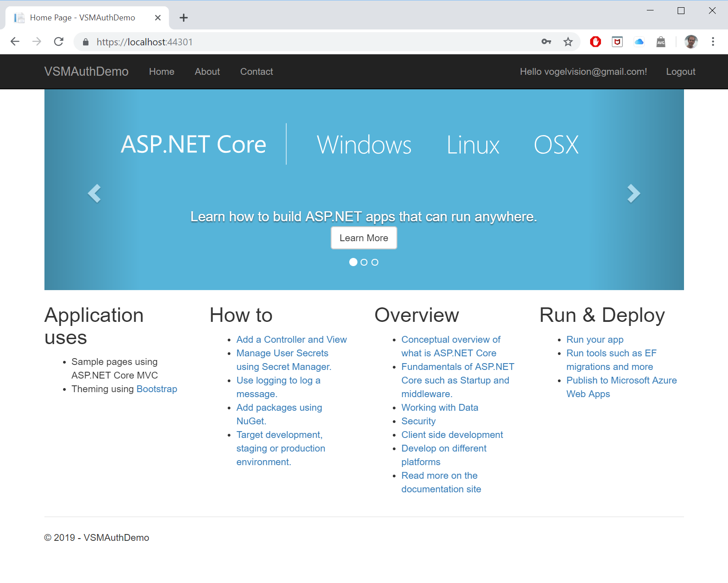
Task: Open the About page in navbar
Action: pyautogui.click(x=207, y=72)
